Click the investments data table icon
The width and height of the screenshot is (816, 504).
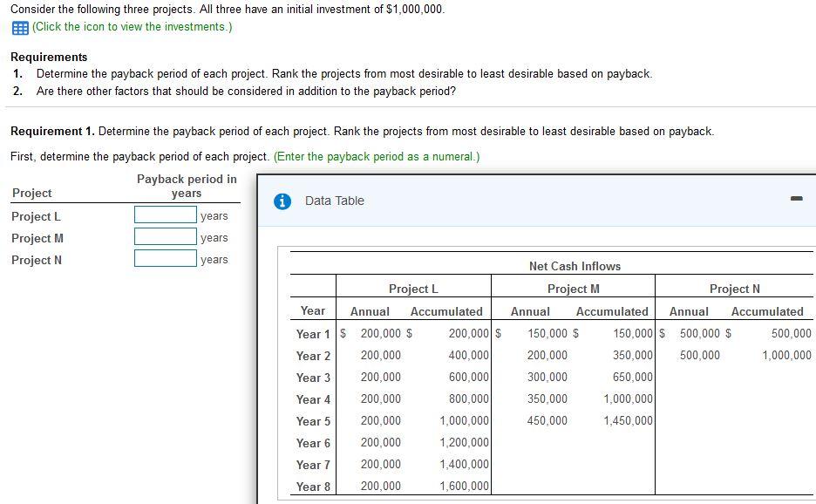coord(19,26)
